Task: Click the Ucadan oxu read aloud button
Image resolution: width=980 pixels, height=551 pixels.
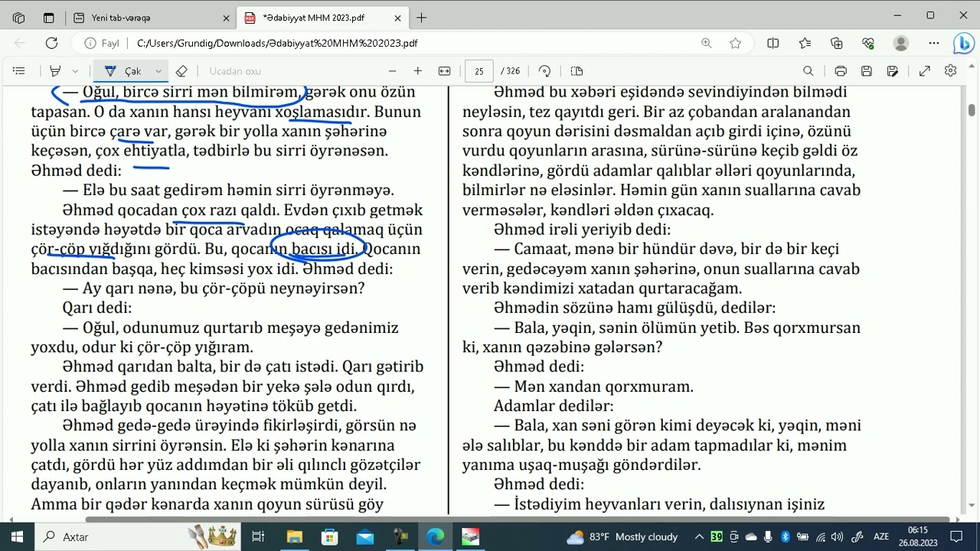Action: coord(235,71)
